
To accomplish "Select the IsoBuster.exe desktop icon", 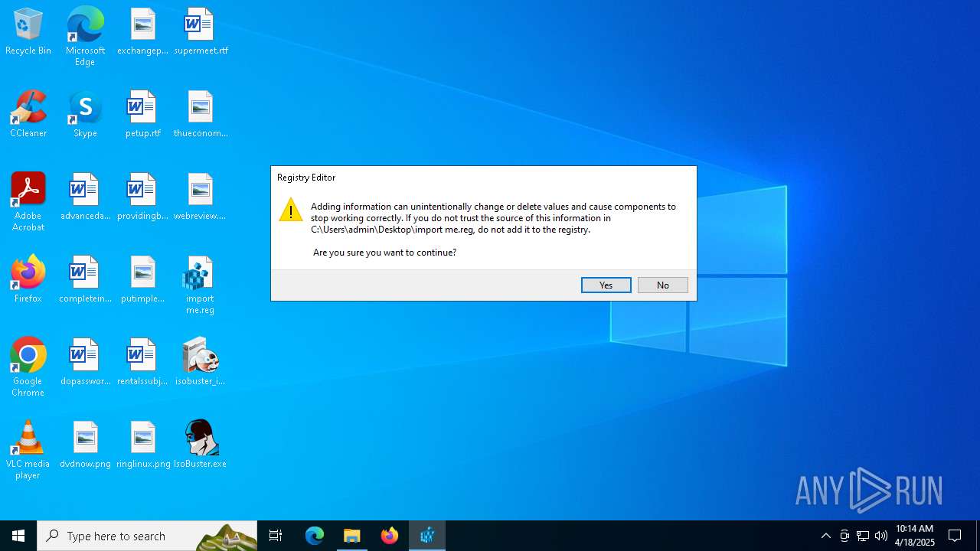I will click(201, 445).
